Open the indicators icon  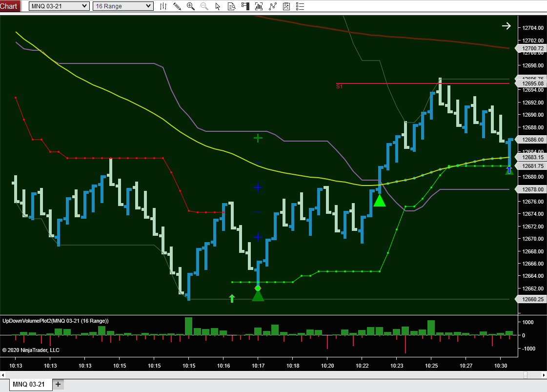[x=259, y=6]
